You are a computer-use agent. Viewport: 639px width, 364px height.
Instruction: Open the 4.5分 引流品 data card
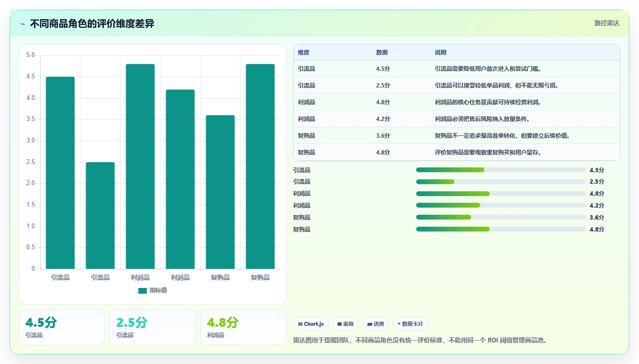coord(62,327)
